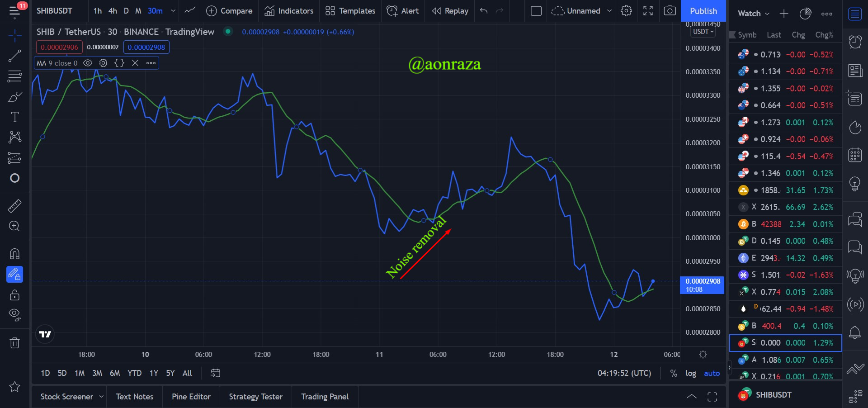Toggle auto scale mode
This screenshot has height=408, width=868.
712,373
